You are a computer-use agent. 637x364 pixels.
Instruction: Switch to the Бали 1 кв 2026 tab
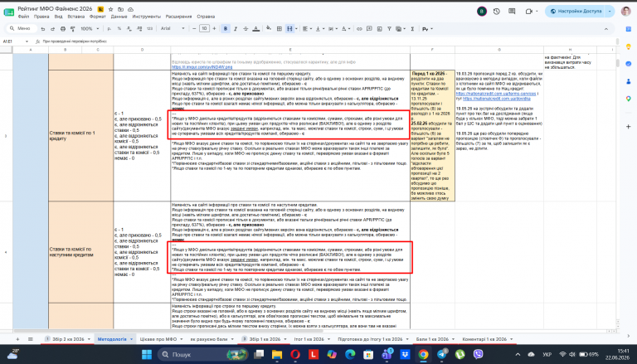[432, 339]
